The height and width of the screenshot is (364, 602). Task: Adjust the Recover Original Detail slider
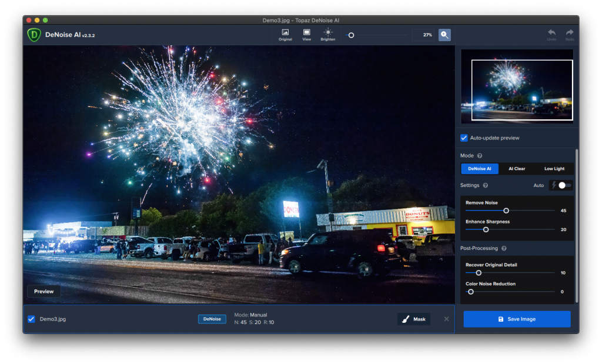[479, 273]
